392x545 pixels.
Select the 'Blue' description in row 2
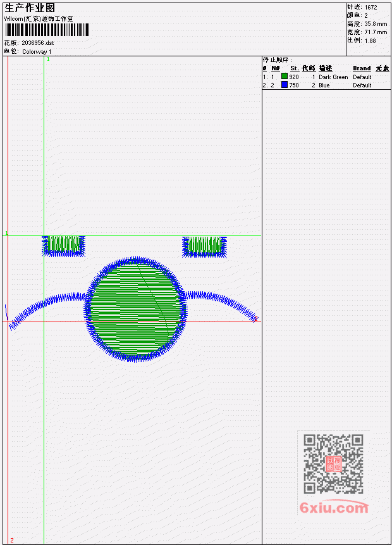point(324,85)
